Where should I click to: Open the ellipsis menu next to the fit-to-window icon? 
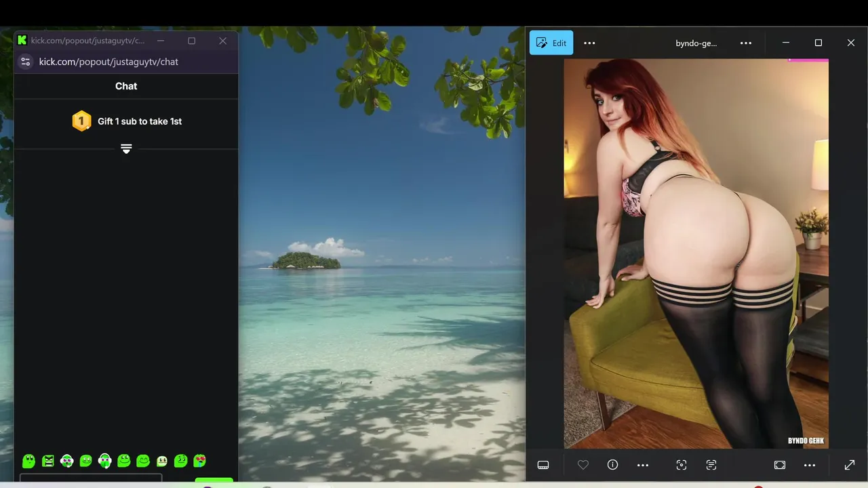[810, 465]
